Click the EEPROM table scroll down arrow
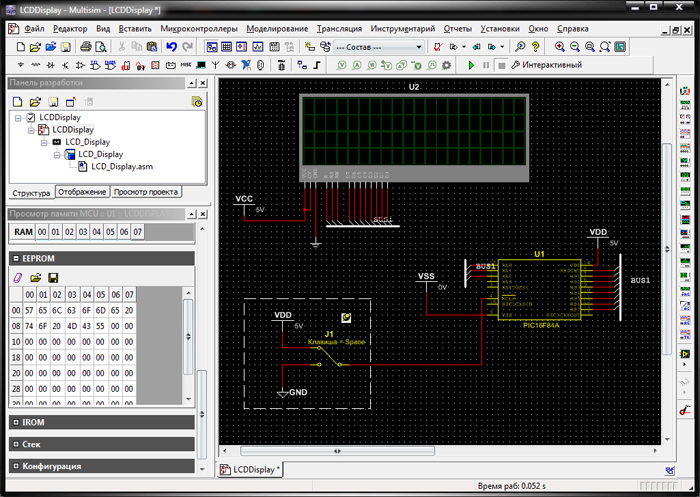 [x=188, y=399]
